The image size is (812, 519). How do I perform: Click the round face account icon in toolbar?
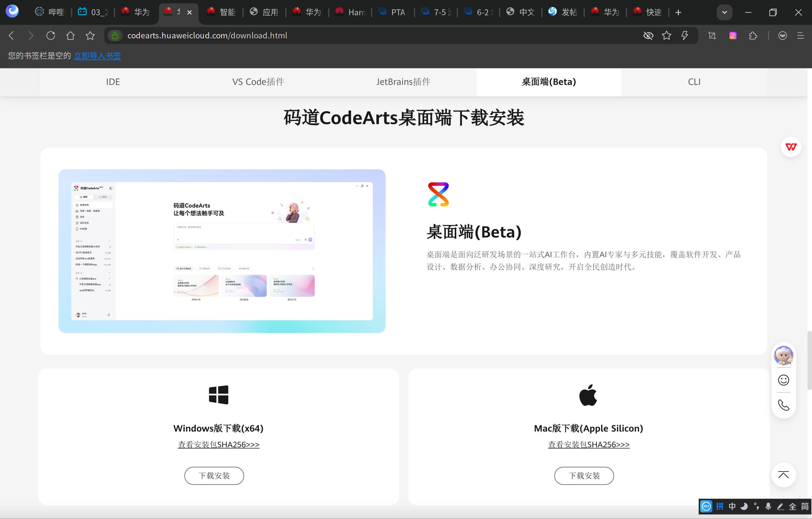click(783, 36)
